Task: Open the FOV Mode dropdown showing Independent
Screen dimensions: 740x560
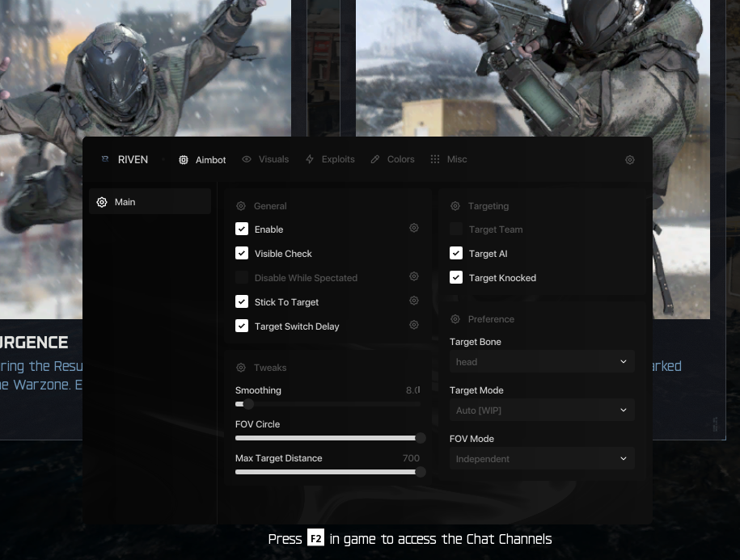Action: pyautogui.click(x=542, y=459)
